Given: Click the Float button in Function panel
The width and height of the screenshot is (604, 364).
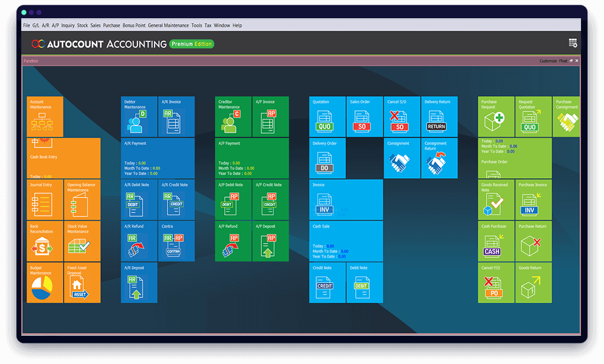Looking at the screenshot, I should pyautogui.click(x=563, y=61).
